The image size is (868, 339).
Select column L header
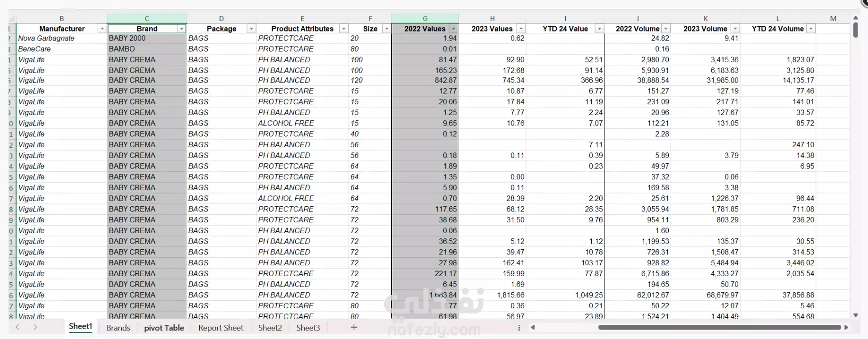tap(778, 18)
